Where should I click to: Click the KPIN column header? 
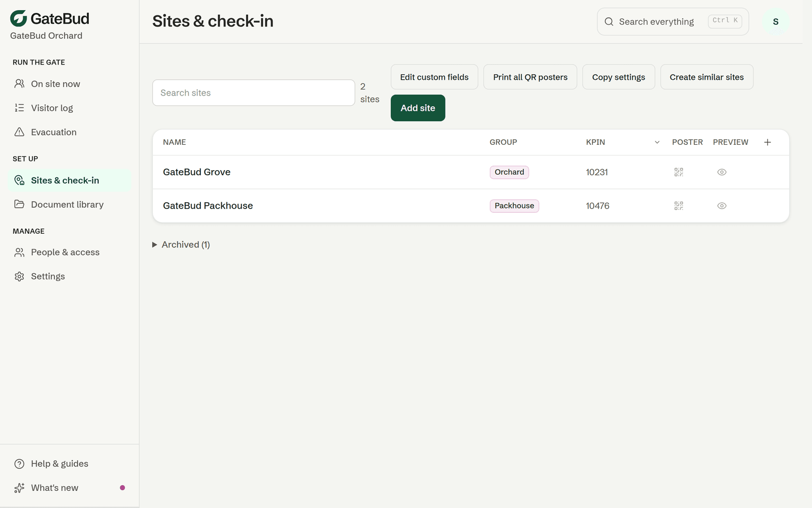pos(595,142)
